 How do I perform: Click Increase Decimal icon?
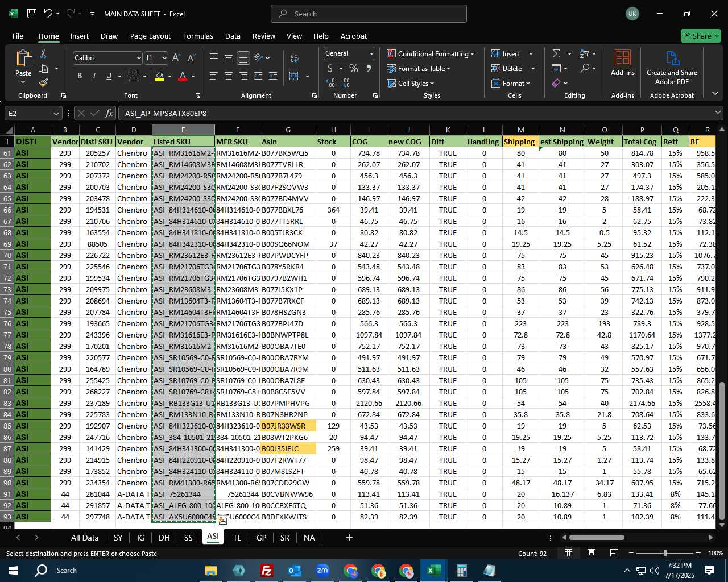click(330, 83)
